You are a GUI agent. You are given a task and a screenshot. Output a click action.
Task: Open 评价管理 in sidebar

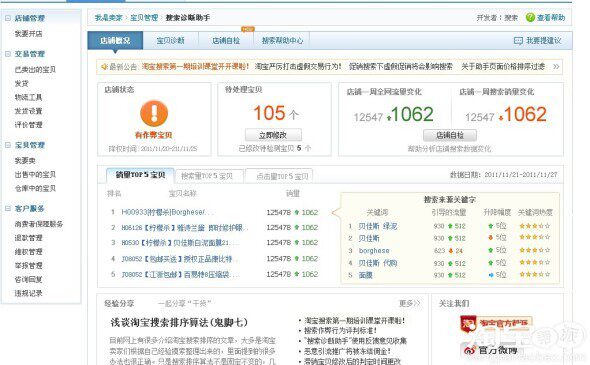[29, 125]
